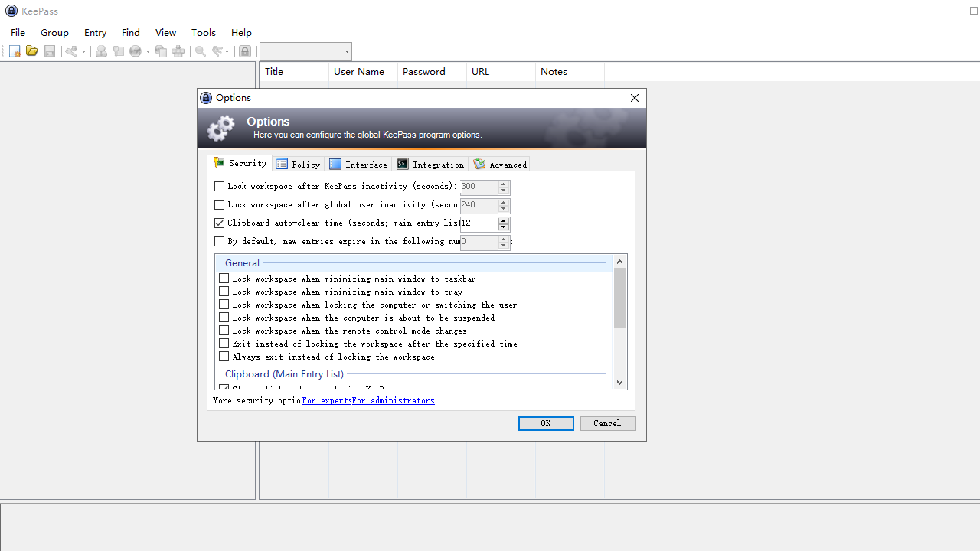Click the Lock Workspace padlock icon
The image size is (980, 551).
point(245,51)
